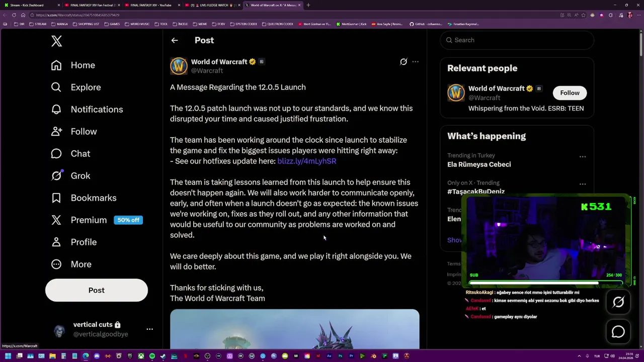Open World of Warcraft in Relevant people

497,88
